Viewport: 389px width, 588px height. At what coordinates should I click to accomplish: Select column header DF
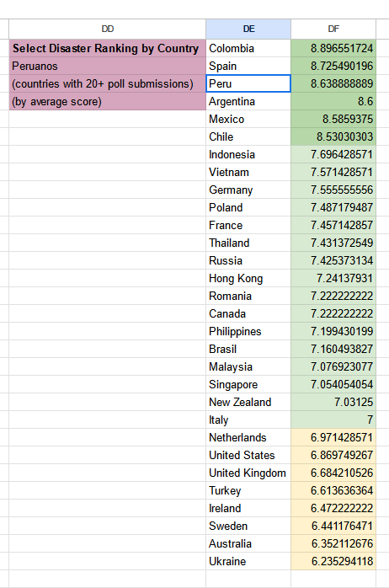333,29
